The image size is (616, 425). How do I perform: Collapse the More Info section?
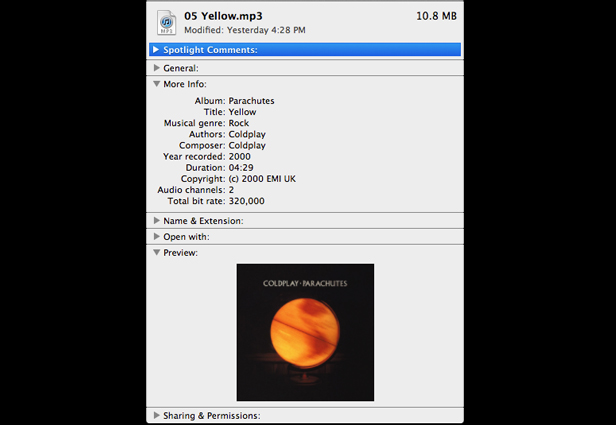156,84
